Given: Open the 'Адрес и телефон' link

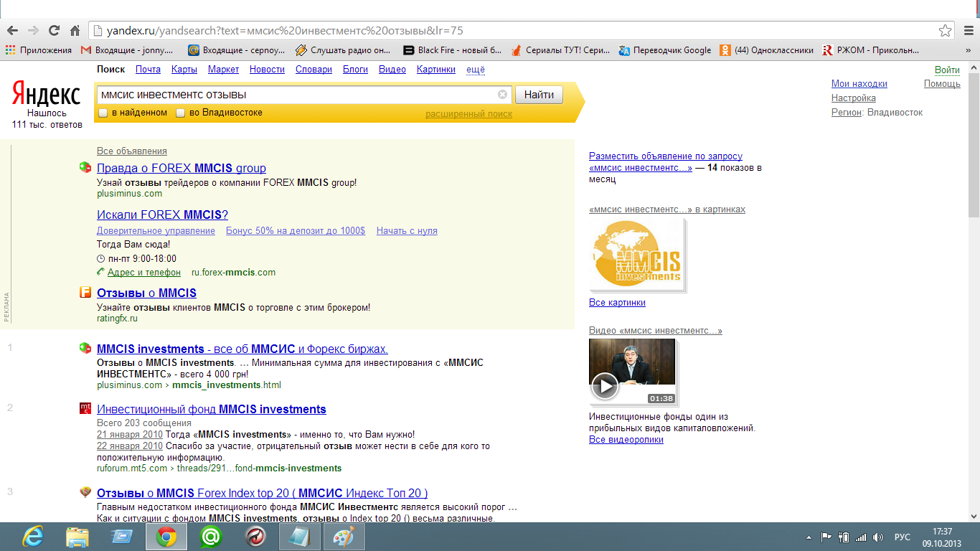Looking at the screenshot, I should [144, 273].
